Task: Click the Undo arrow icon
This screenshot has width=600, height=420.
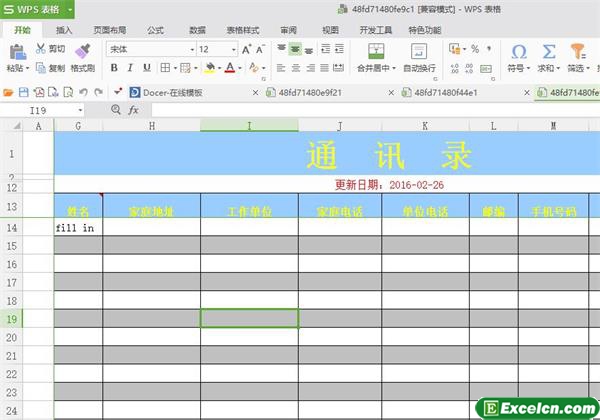Action: pos(83,92)
